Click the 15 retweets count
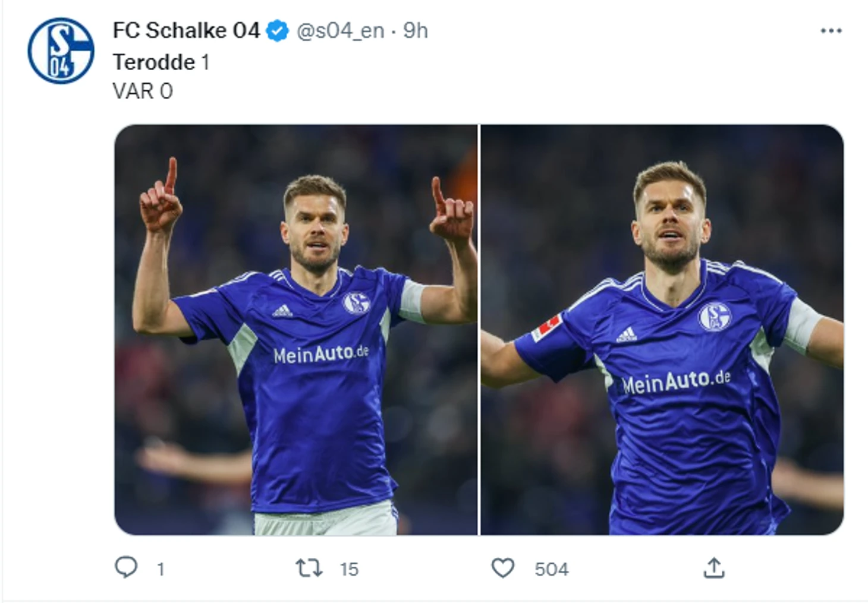868x603 pixels. pos(349,569)
